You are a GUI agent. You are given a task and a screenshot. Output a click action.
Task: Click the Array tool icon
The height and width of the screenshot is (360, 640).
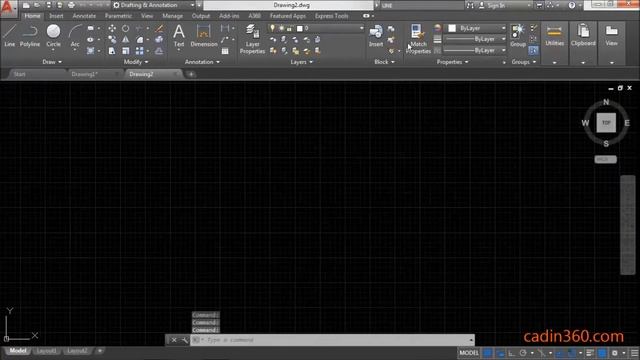(139, 51)
